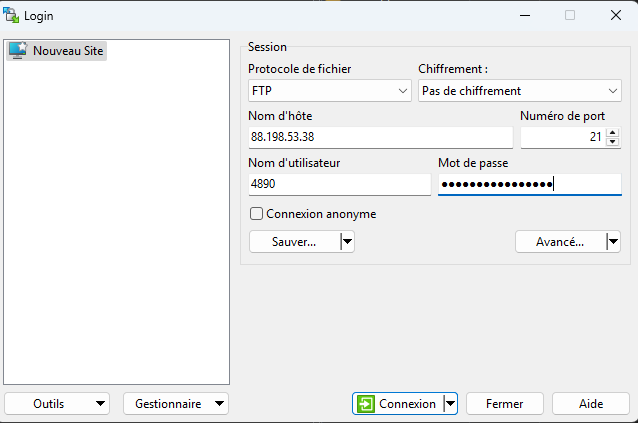Image resolution: width=638 pixels, height=423 pixels.
Task: Open the Sauver split-button arrow
Action: click(x=347, y=241)
